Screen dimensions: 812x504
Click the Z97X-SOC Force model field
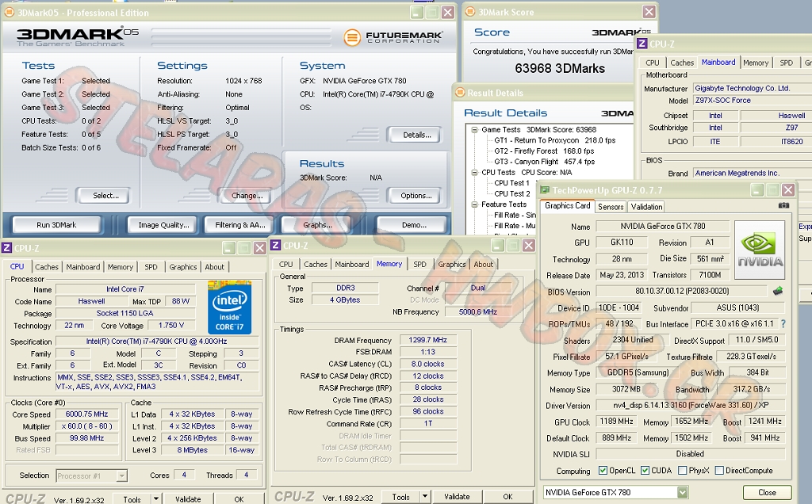[x=753, y=101]
